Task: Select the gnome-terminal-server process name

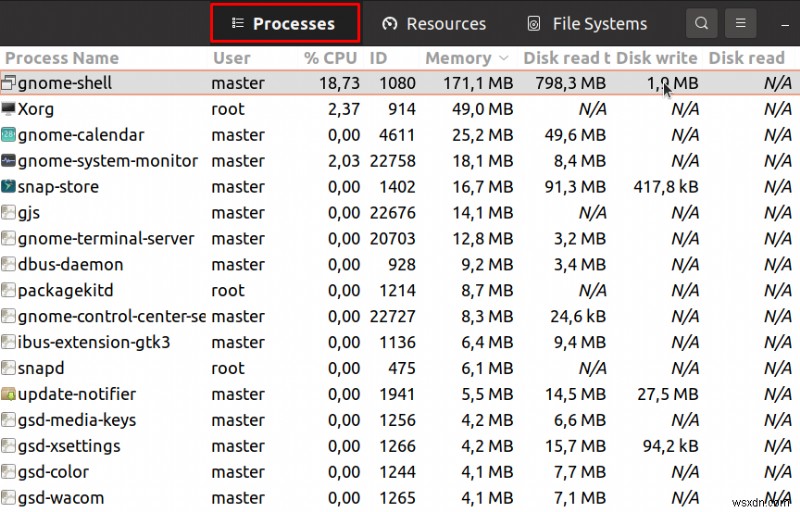Action: pyautogui.click(x=106, y=238)
